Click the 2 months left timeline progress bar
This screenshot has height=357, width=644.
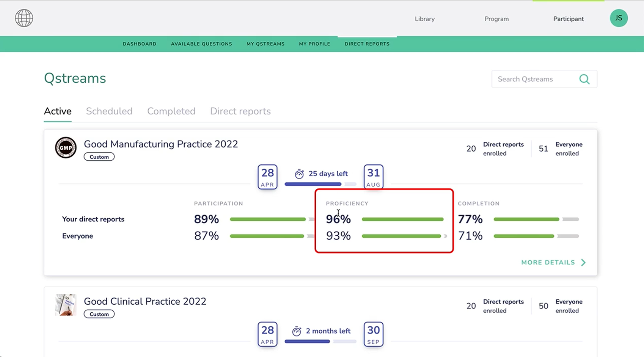click(320, 341)
